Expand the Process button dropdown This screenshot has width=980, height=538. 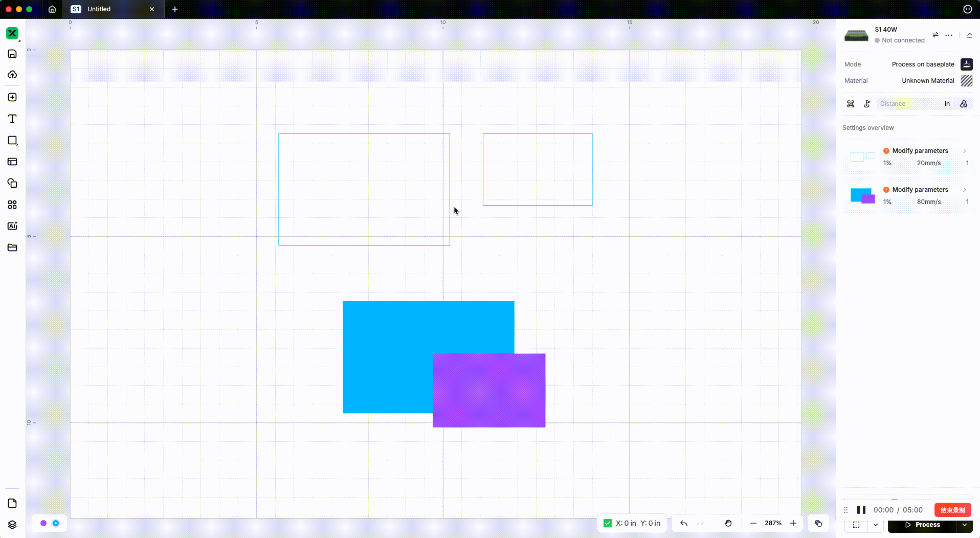click(x=966, y=525)
